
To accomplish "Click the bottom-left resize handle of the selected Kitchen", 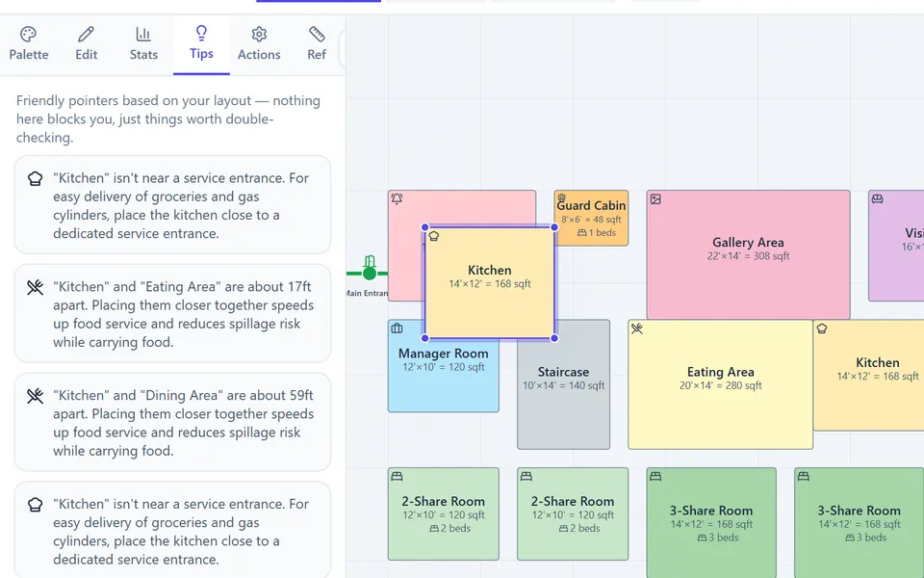I will pos(424,338).
